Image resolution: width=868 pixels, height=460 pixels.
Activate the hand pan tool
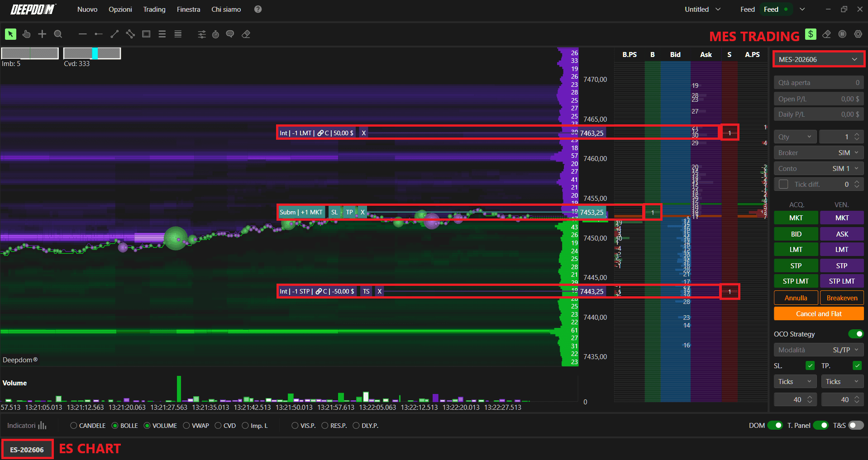pyautogui.click(x=26, y=34)
